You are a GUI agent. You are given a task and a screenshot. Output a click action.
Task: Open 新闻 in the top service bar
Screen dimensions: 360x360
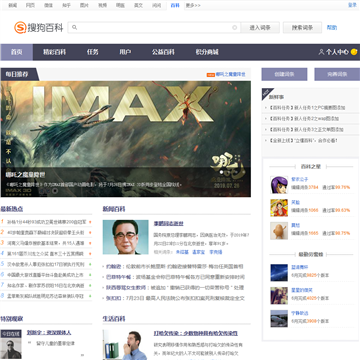coord(13,5)
